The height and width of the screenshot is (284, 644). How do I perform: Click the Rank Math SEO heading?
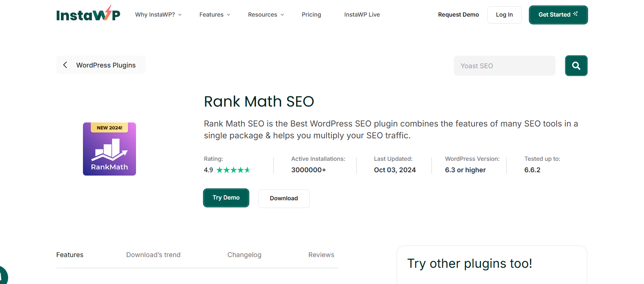(259, 101)
